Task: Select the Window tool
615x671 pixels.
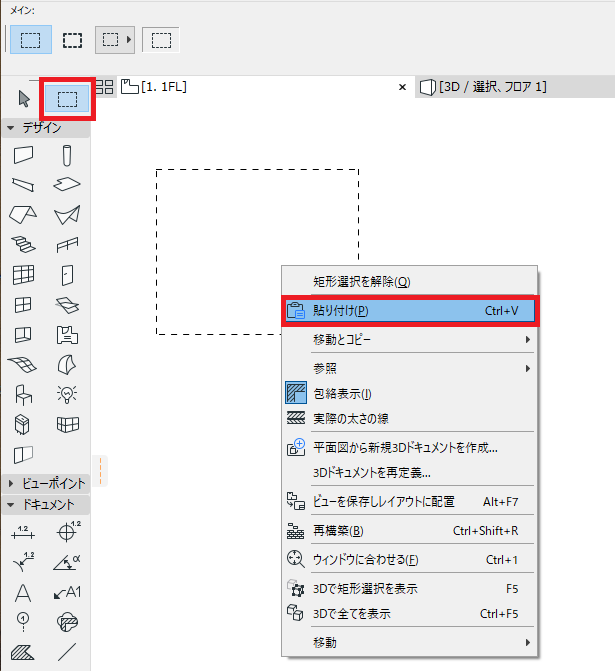Action: (x=23, y=305)
